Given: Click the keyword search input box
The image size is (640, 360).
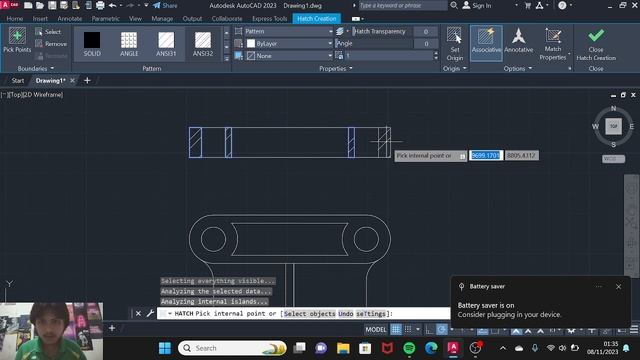Looking at the screenshot, I should [402, 6].
